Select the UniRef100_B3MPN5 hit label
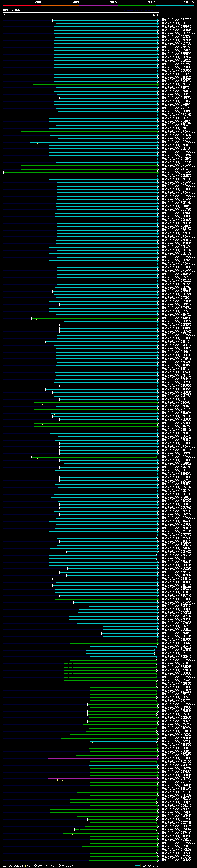Image resolution: width=197 pixels, height=868 pixels. [177, 453]
